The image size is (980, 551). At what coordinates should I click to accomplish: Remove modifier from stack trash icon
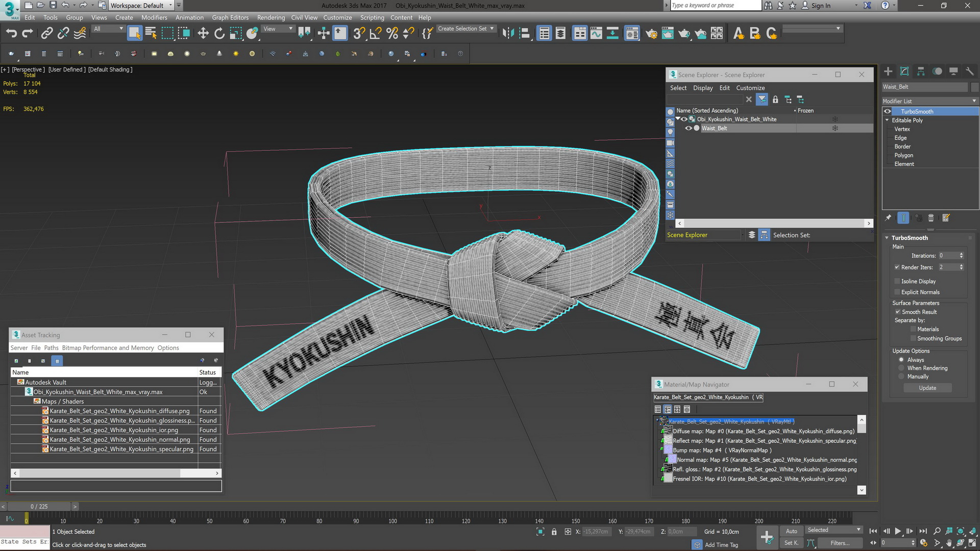coord(931,218)
